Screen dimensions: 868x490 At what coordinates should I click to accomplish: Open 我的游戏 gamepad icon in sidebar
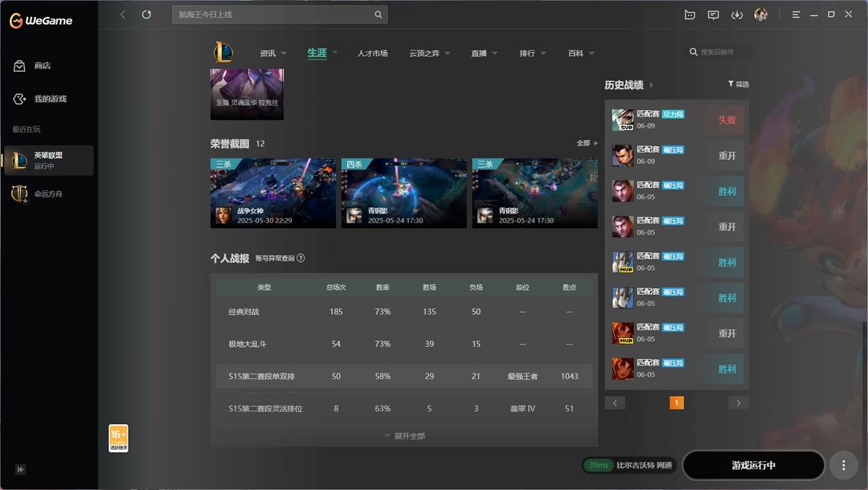click(19, 99)
